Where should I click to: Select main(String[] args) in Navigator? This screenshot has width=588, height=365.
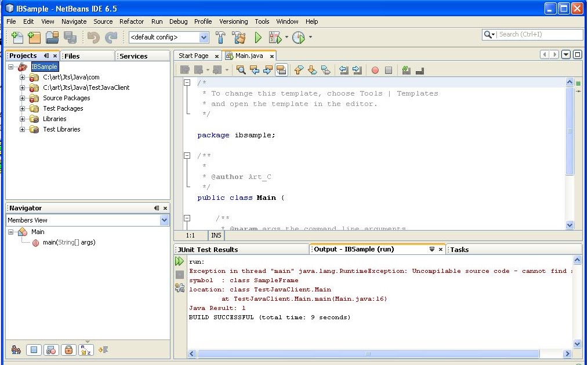pos(68,243)
